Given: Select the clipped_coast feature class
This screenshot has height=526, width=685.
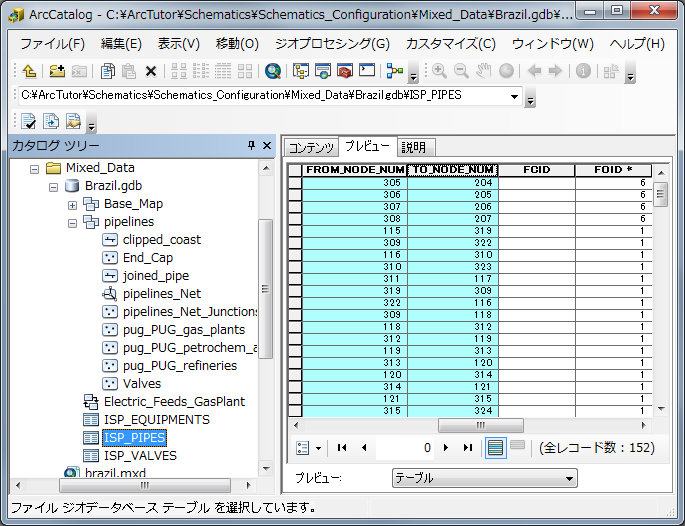Looking at the screenshot, I should coord(162,240).
